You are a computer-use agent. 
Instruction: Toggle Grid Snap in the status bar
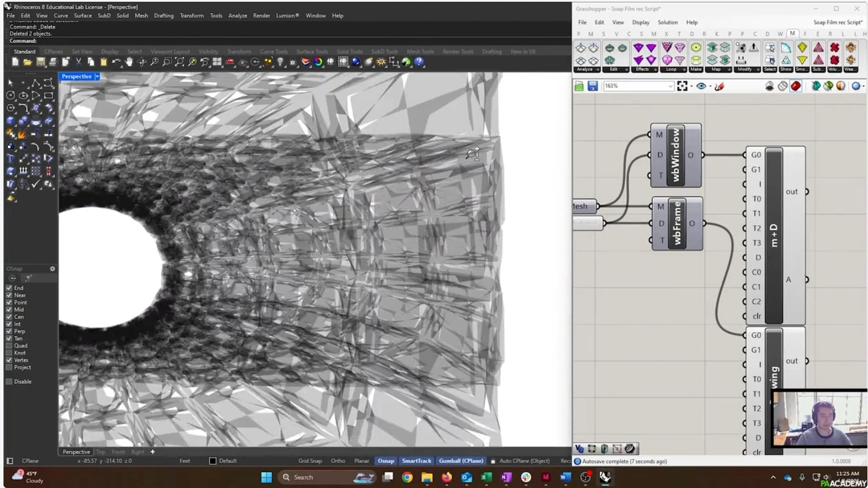pos(310,461)
